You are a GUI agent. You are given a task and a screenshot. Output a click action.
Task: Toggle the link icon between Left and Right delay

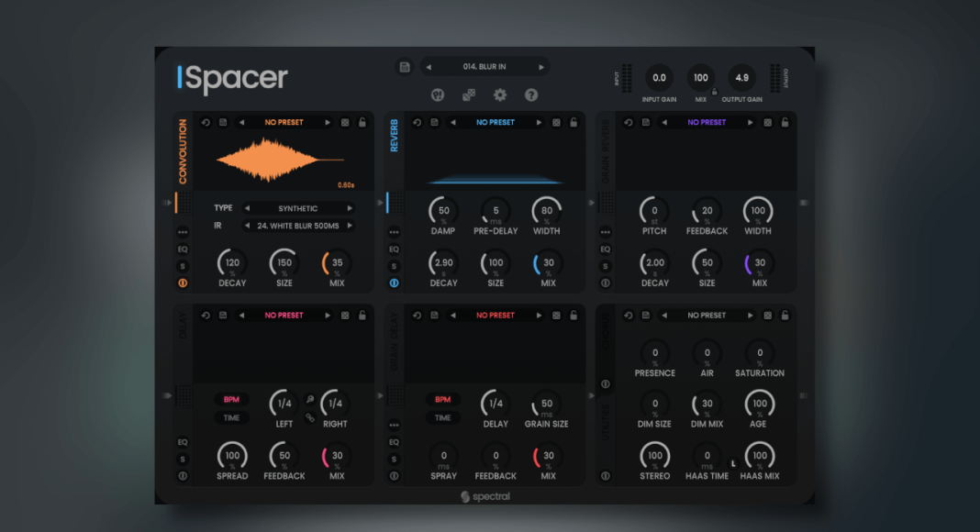pyautogui.click(x=310, y=417)
